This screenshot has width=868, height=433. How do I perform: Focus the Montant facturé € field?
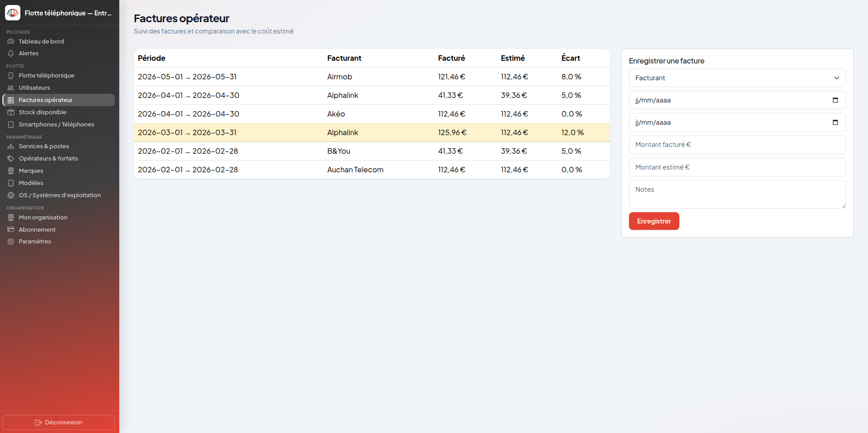pyautogui.click(x=737, y=145)
